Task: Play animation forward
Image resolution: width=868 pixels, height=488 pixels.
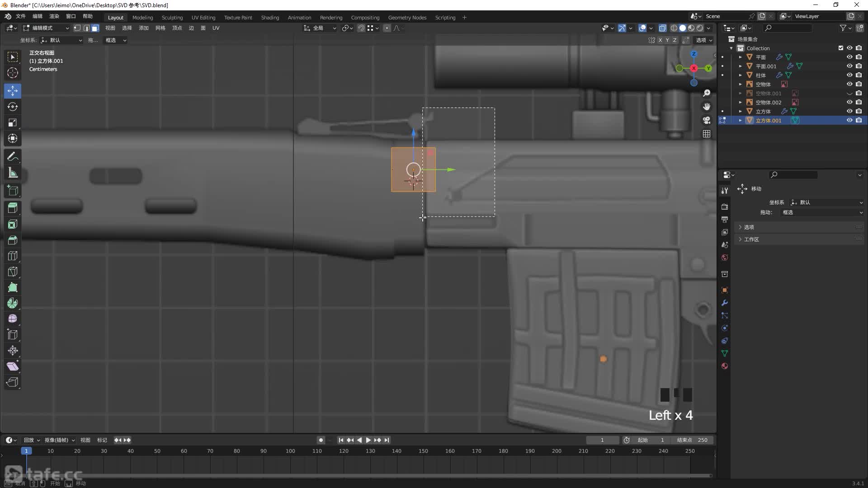Action: [368, 440]
